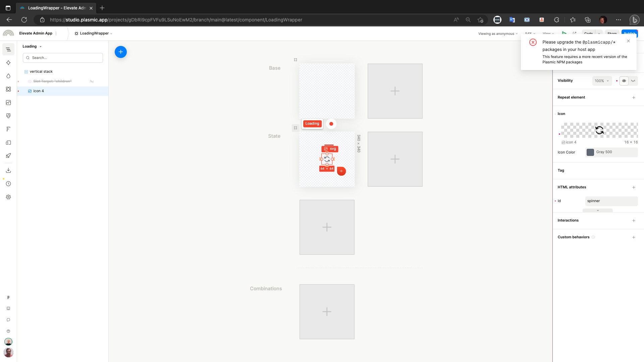Open the clock version history icon
This screenshot has height=362, width=644.
[x=8, y=184]
